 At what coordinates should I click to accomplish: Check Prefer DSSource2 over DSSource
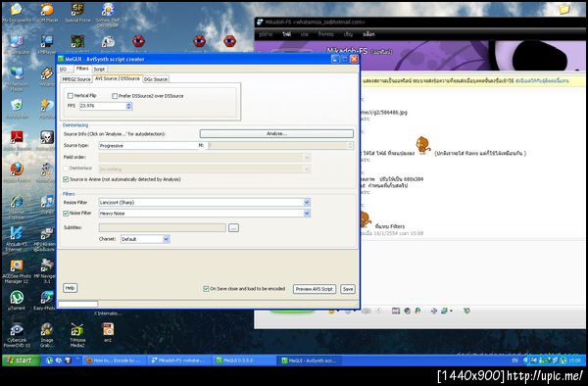115,96
